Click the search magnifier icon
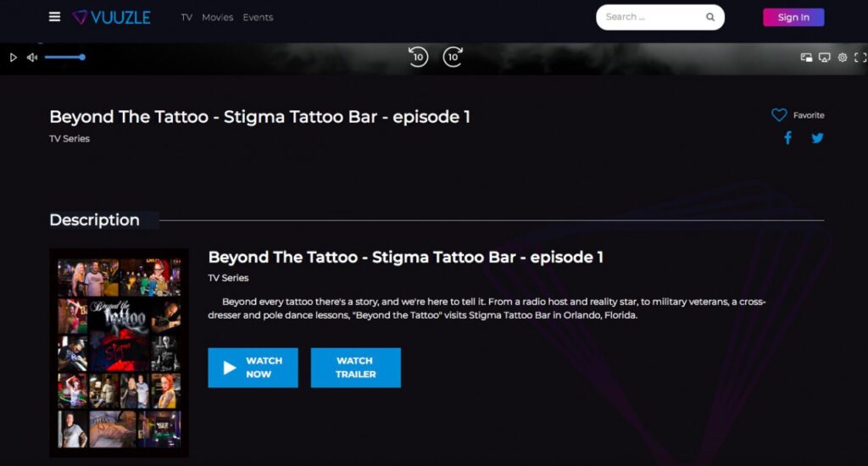The image size is (868, 466). click(710, 17)
